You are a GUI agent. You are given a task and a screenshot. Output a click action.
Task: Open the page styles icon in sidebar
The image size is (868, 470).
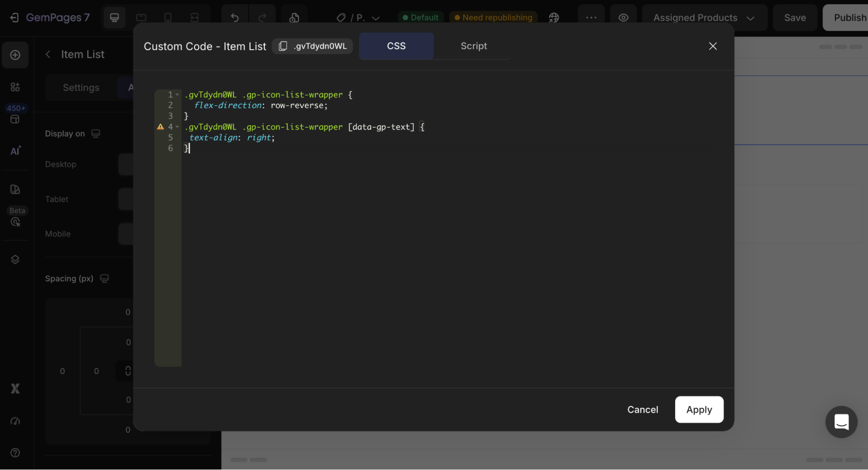click(x=15, y=189)
